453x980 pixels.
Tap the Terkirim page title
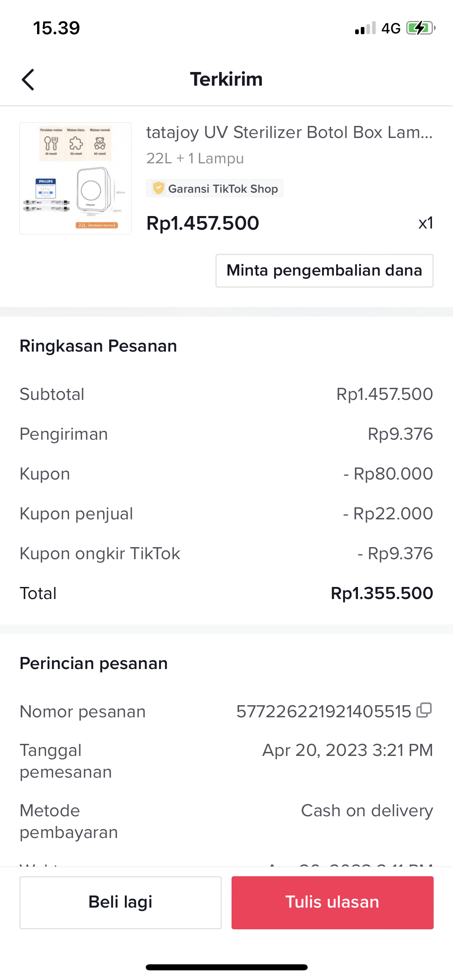coord(226,79)
